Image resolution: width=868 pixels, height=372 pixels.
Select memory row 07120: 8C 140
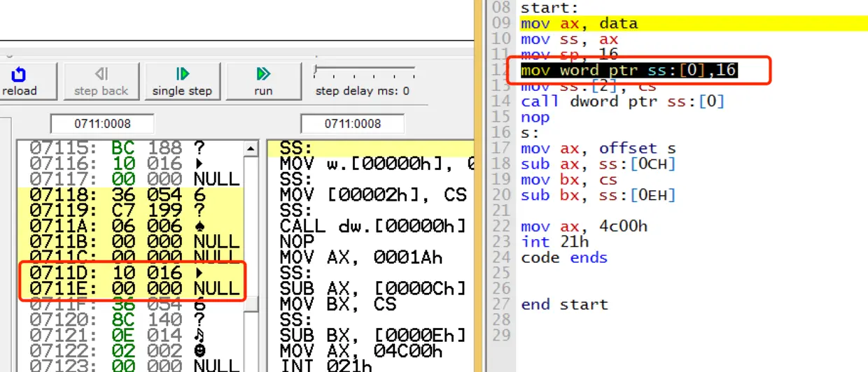129,318
